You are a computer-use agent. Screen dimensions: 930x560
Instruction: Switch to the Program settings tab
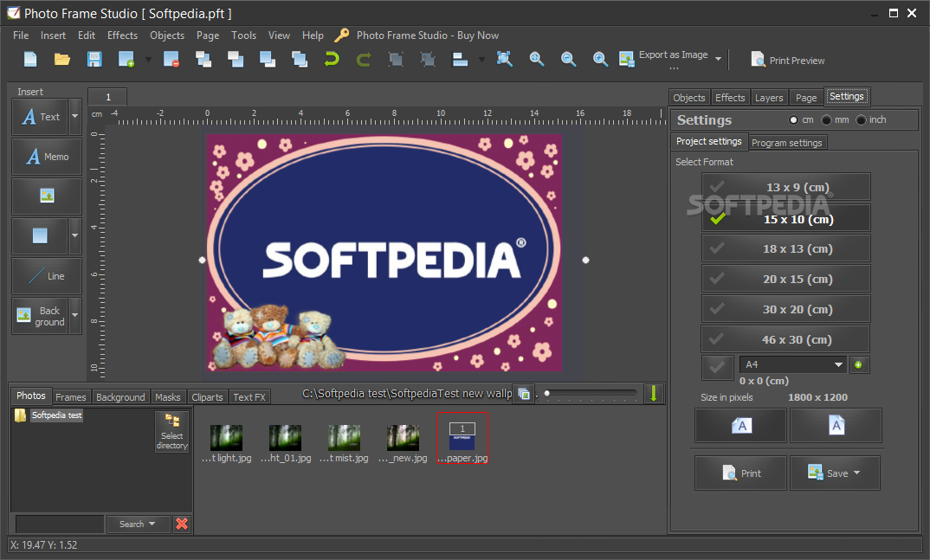[x=786, y=143]
